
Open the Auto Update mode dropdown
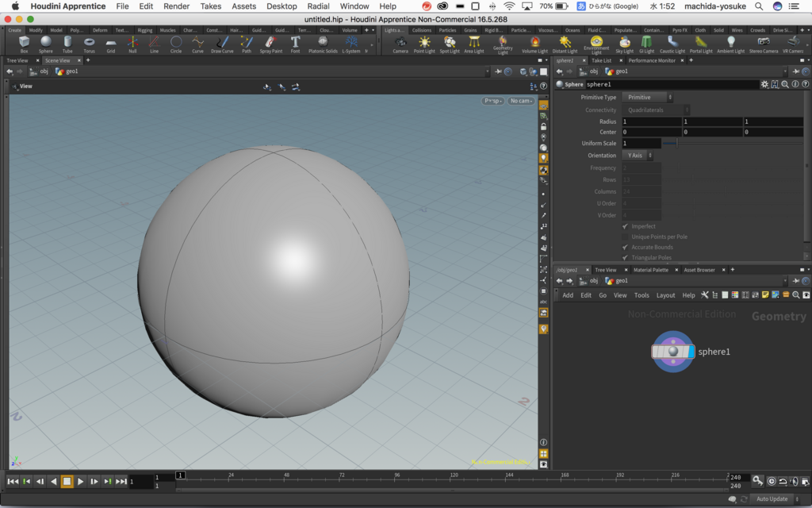pos(776,499)
